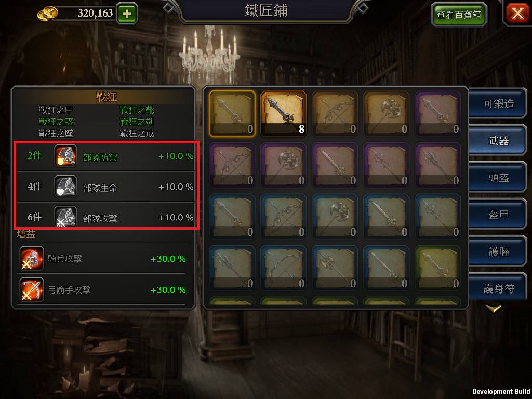Click the gold coins icon
This screenshot has width=532, height=399.
[47, 14]
